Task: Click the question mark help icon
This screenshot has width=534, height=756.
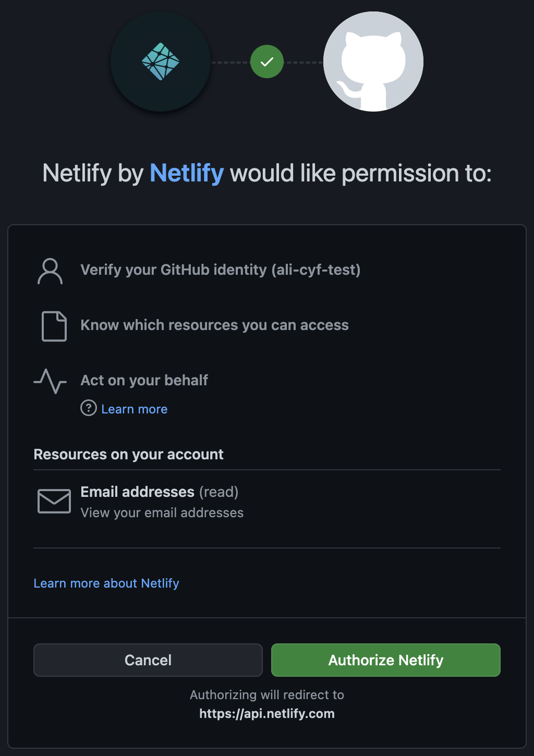Action: [88, 409]
